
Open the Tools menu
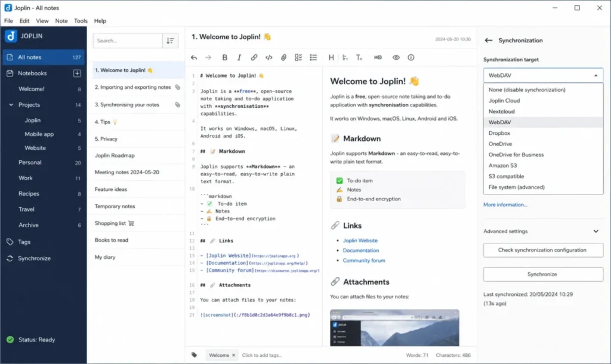click(81, 21)
